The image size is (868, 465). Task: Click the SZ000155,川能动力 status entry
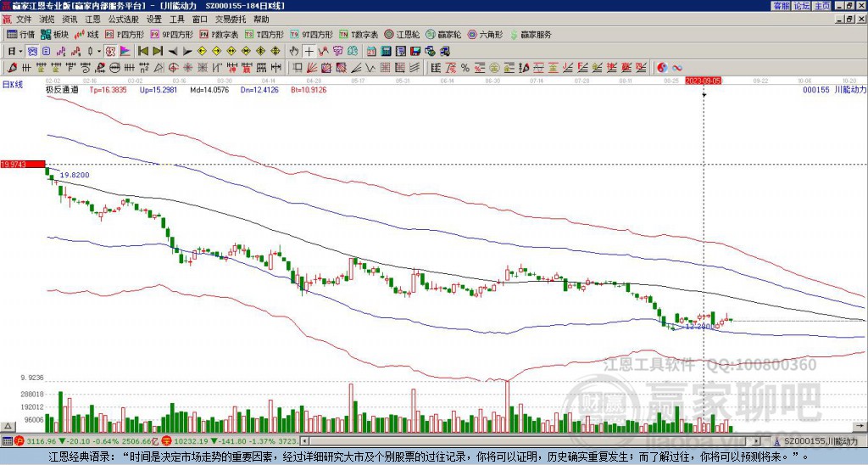click(x=819, y=441)
